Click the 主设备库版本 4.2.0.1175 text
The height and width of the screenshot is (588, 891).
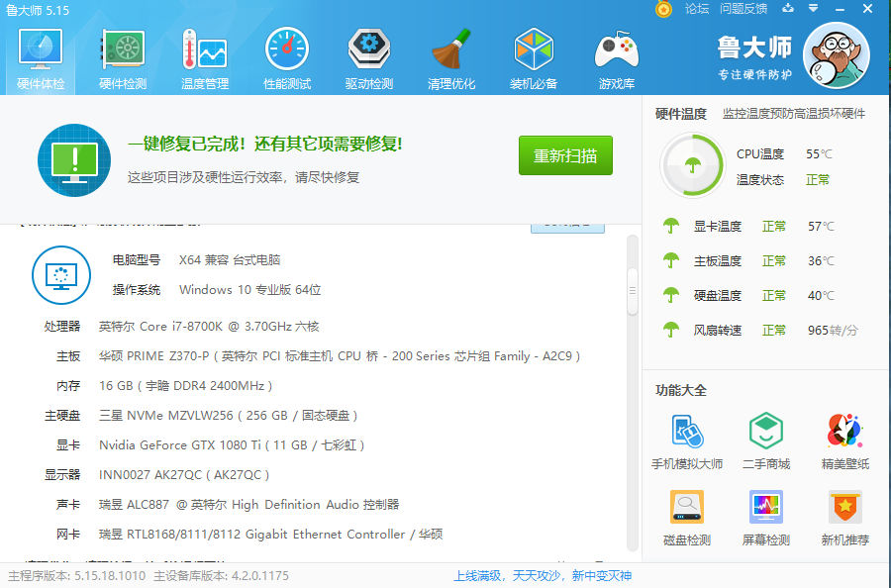click(221, 576)
